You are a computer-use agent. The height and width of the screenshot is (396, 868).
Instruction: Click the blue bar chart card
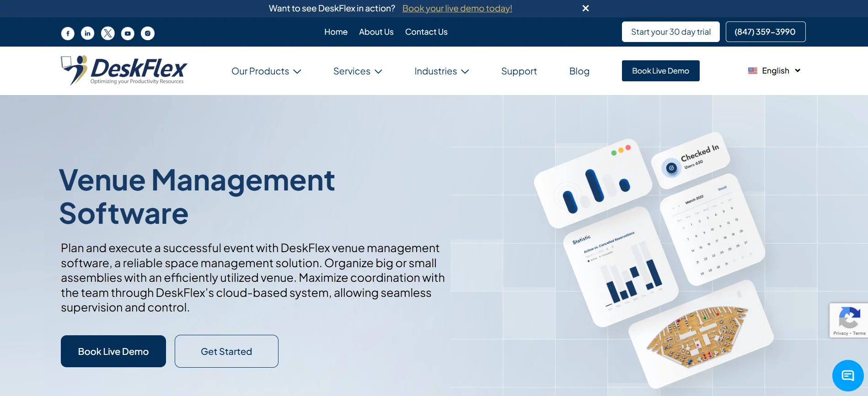[x=593, y=184]
